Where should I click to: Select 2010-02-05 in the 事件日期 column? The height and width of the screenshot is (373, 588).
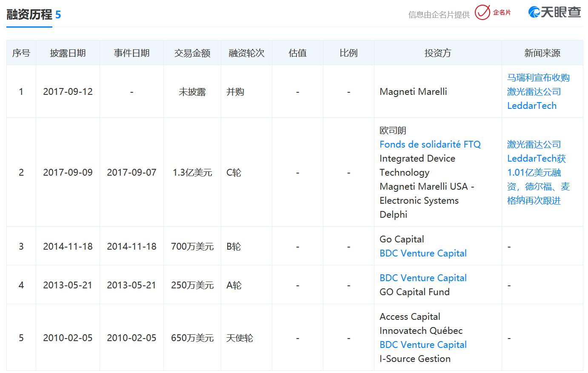(131, 338)
